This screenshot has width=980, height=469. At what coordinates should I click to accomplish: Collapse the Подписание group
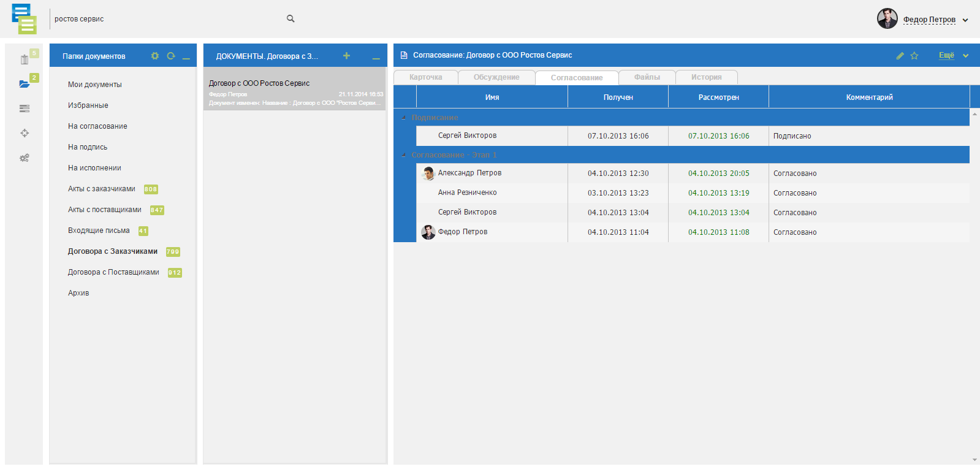point(404,117)
